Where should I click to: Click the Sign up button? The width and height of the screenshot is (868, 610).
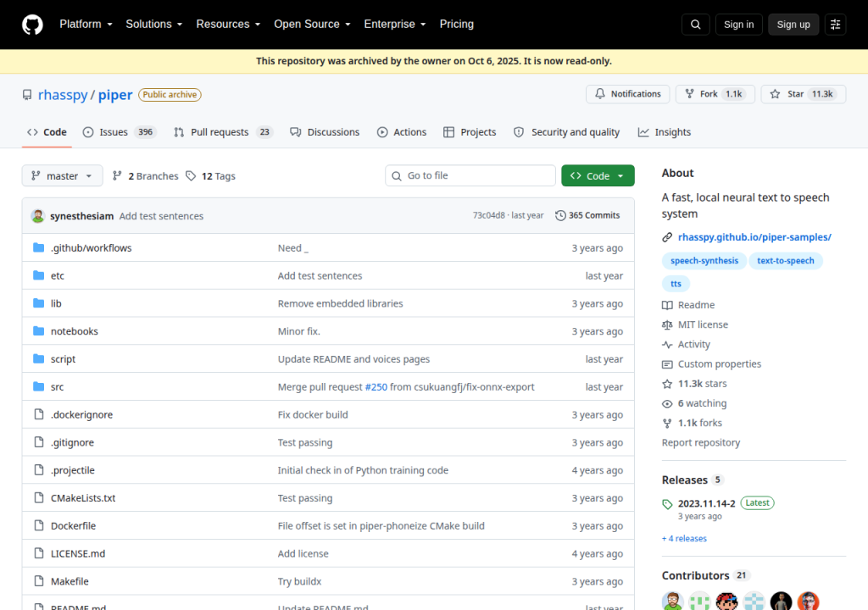tap(793, 25)
